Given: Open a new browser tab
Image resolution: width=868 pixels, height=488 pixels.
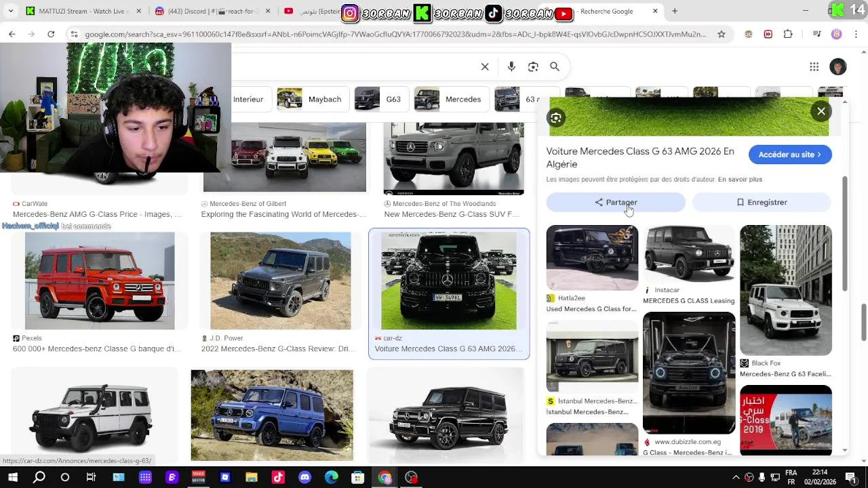Looking at the screenshot, I should click(x=674, y=11).
